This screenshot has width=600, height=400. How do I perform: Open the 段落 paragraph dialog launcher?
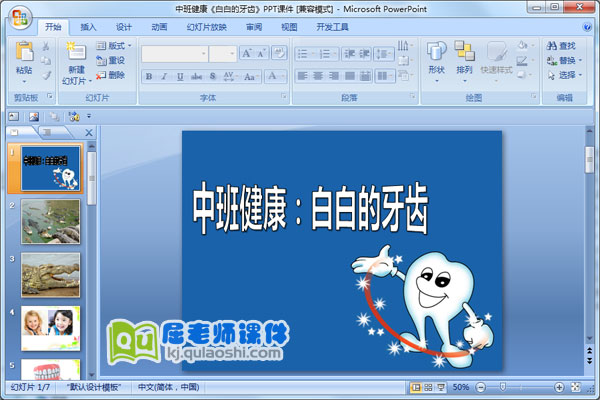point(412,96)
